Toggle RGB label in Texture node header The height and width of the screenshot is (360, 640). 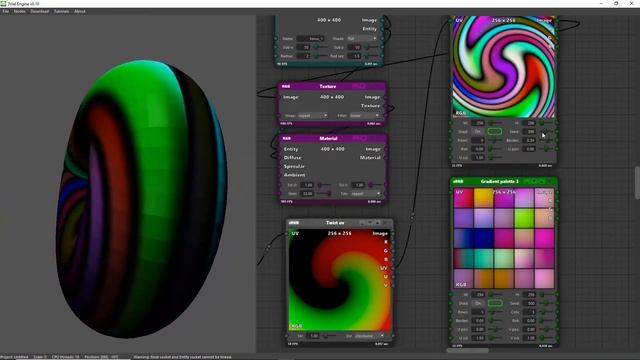coord(286,87)
